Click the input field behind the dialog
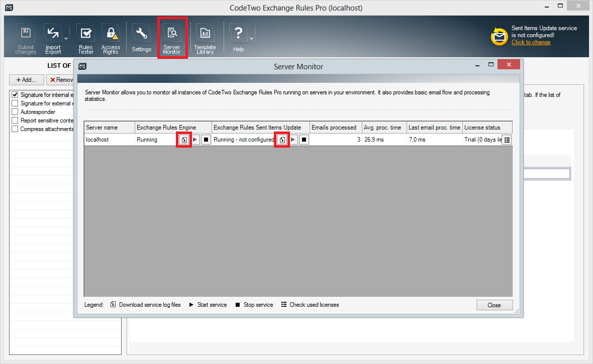Image resolution: width=593 pixels, height=364 pixels. 547,174
